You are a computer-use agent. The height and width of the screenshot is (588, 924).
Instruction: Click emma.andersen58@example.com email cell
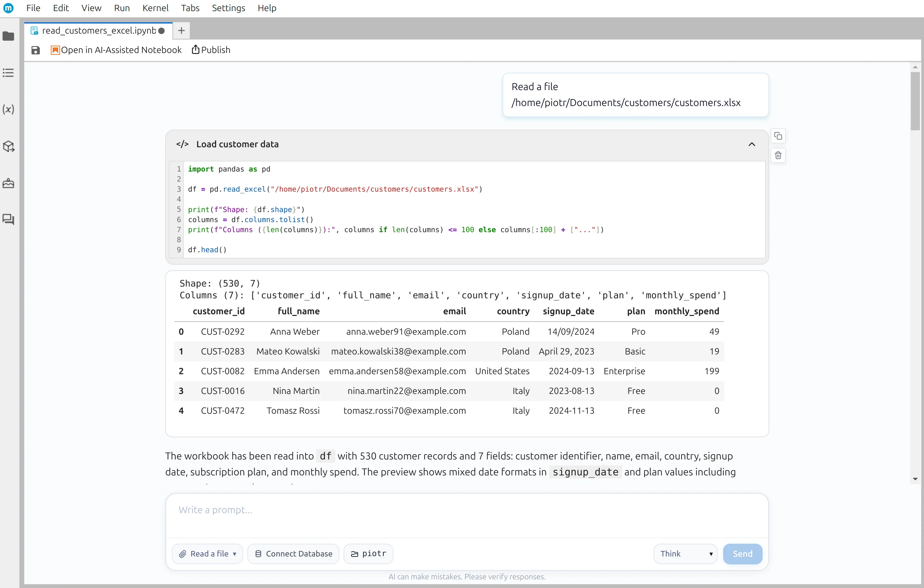tap(397, 371)
